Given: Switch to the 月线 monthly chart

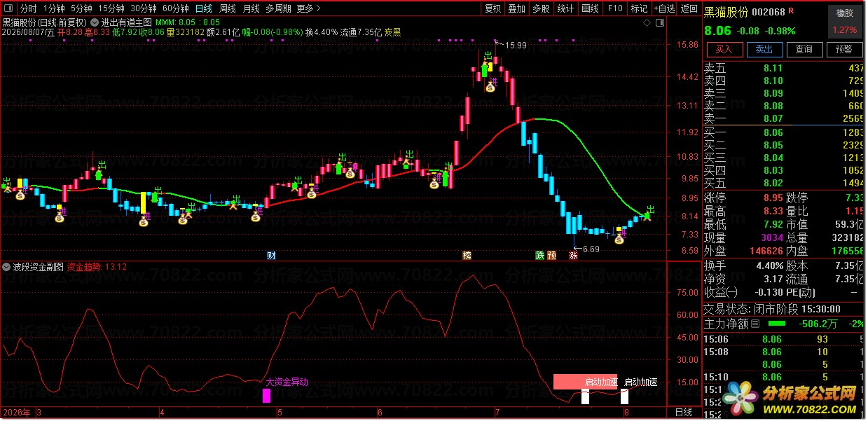Looking at the screenshot, I should tap(252, 8).
